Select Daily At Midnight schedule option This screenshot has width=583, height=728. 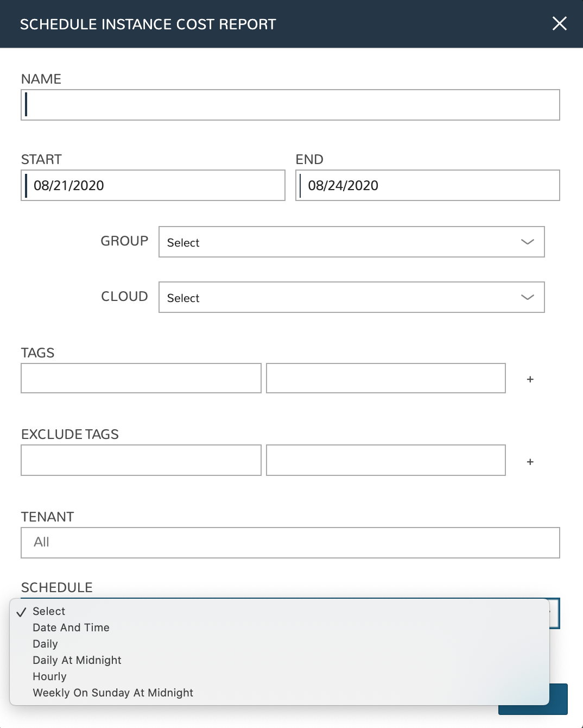point(77,660)
